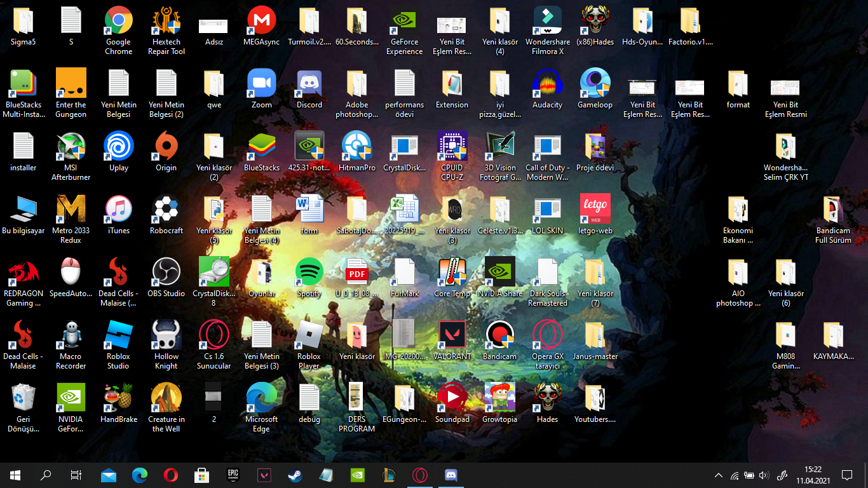Select the Geri Dönüşüm recycle bin
This screenshot has height=488, width=868.
(24, 408)
